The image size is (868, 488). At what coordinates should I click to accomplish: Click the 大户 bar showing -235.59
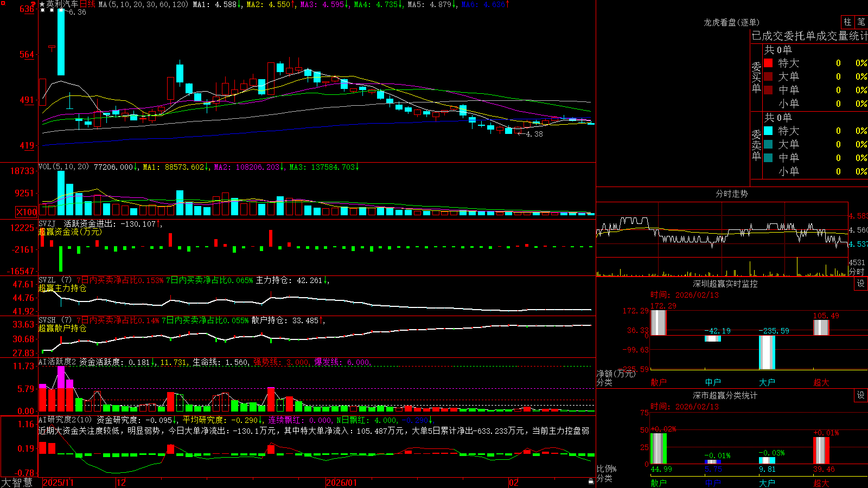(767, 352)
